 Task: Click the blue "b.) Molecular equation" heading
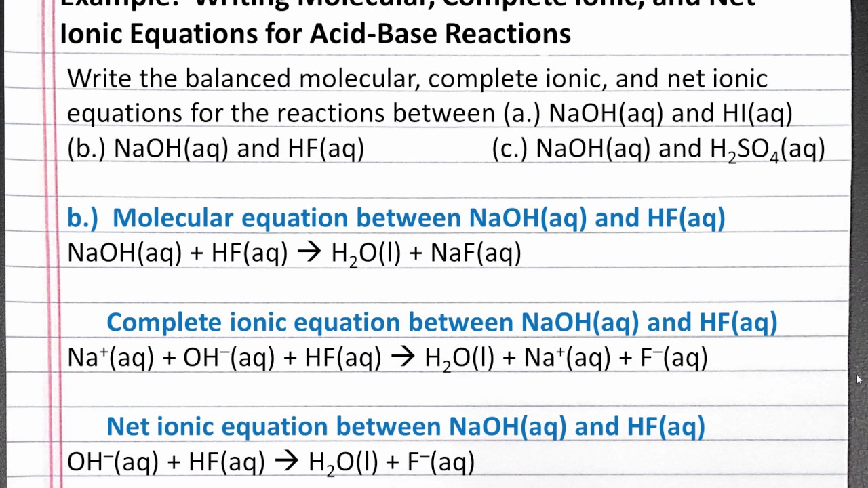coord(395,218)
